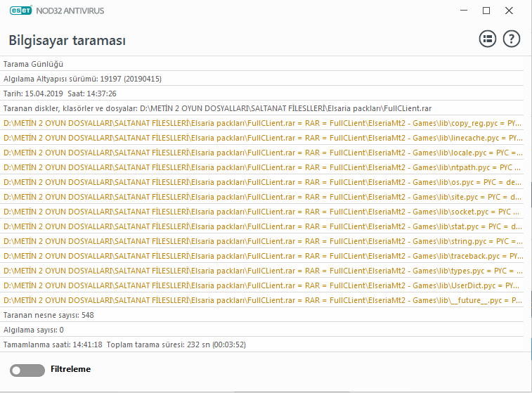The height and width of the screenshot is (393, 532).
Task: Maximize the NOD32 Antivirus window
Action: 486,11
